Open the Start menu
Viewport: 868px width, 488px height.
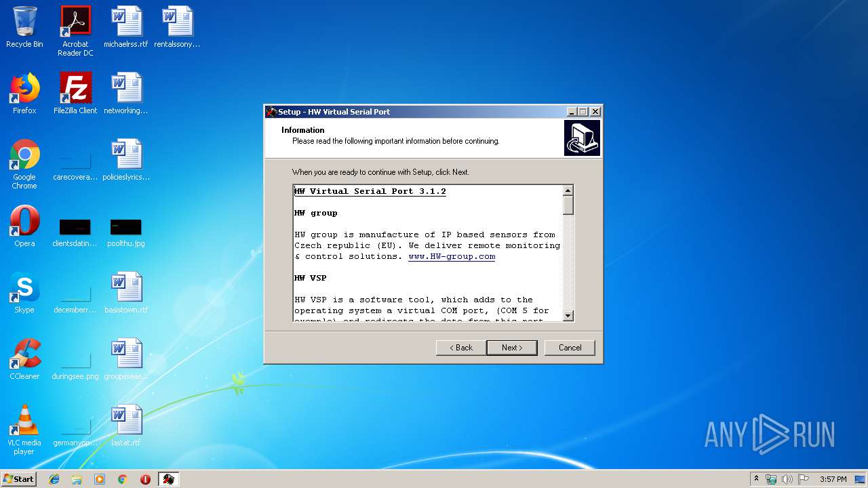19,479
